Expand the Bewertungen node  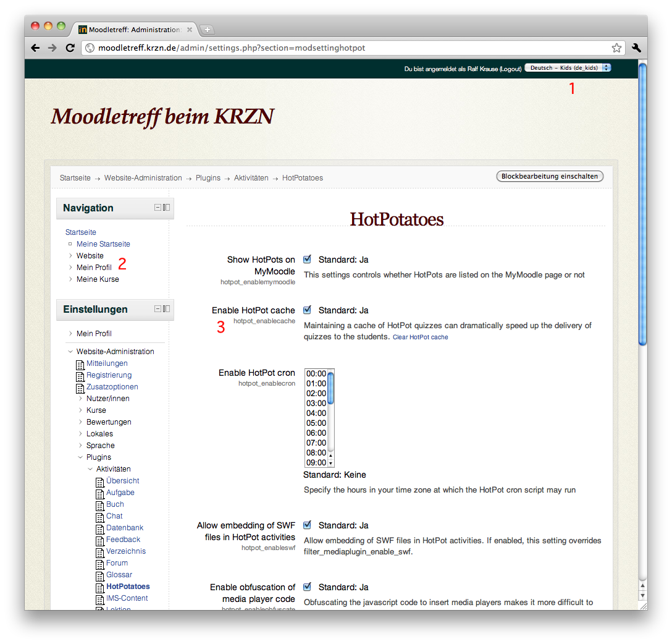pos(80,422)
